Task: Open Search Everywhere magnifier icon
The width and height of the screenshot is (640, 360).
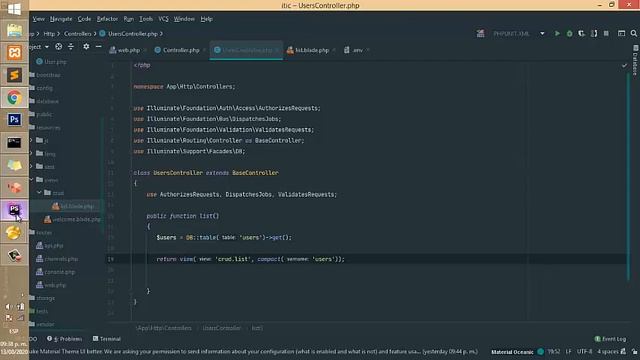Action: pyautogui.click(x=633, y=33)
